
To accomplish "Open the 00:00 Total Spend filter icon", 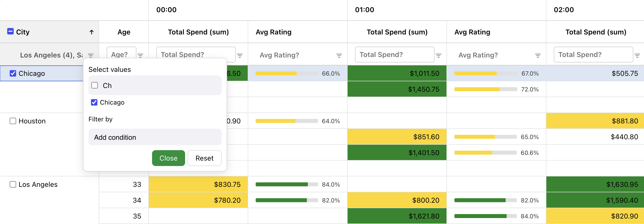I will pos(240,56).
